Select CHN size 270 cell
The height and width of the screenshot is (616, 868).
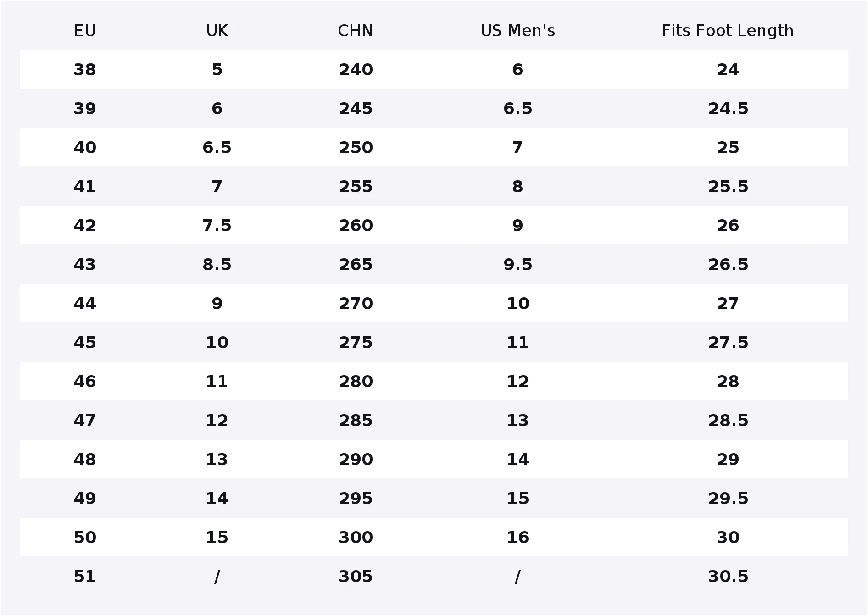coord(356,304)
